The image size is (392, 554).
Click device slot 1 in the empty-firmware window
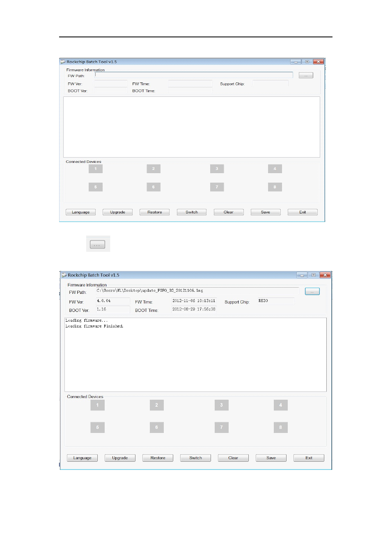[x=96, y=169]
